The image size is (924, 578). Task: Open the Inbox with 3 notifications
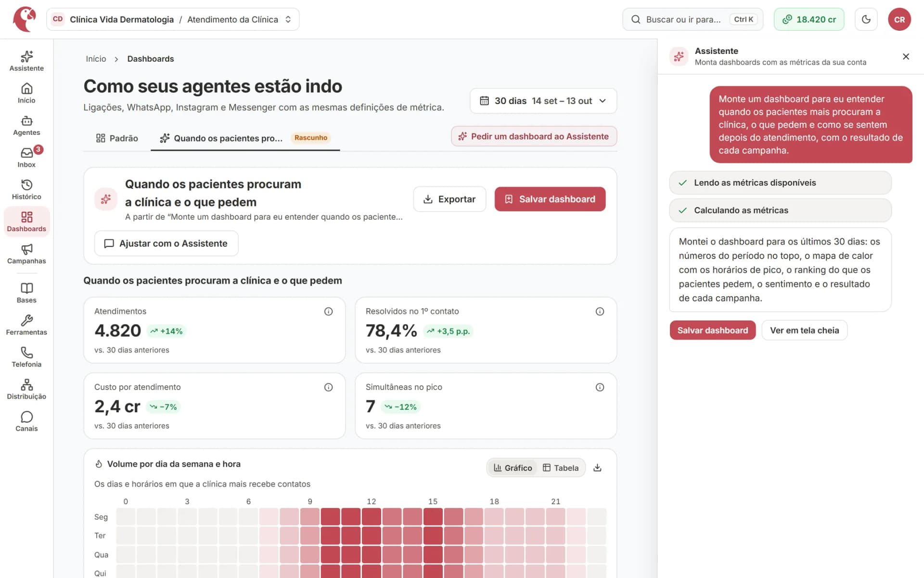pyautogui.click(x=26, y=157)
